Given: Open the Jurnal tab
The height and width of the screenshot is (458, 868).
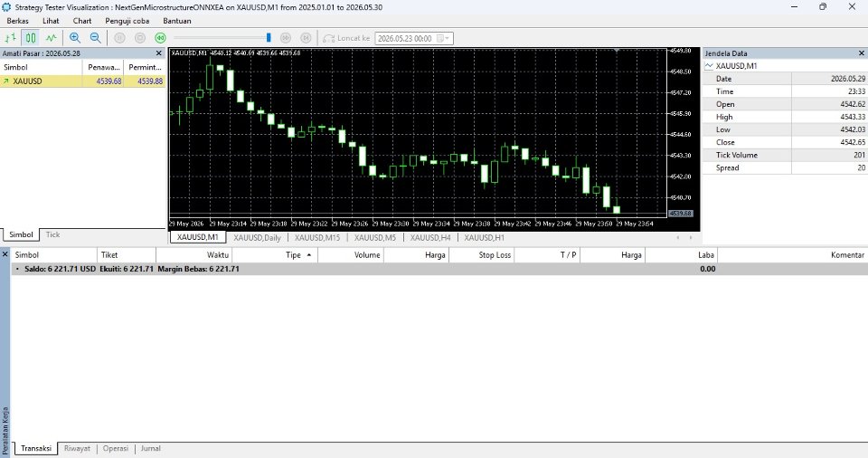Looking at the screenshot, I should tap(151, 448).
